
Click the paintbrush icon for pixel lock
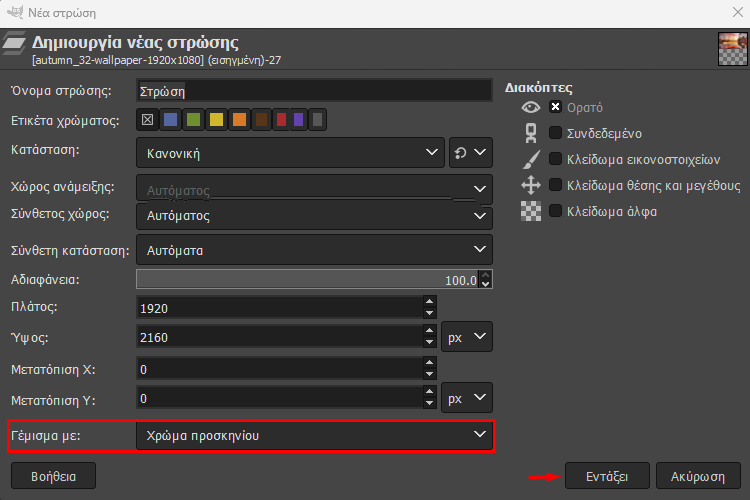(x=531, y=159)
